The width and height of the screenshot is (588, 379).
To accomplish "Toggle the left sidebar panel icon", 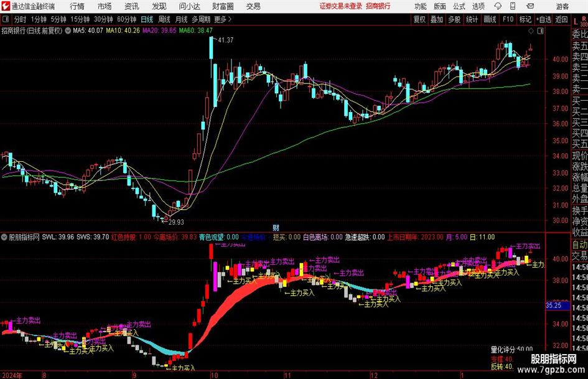I will 6,19.
